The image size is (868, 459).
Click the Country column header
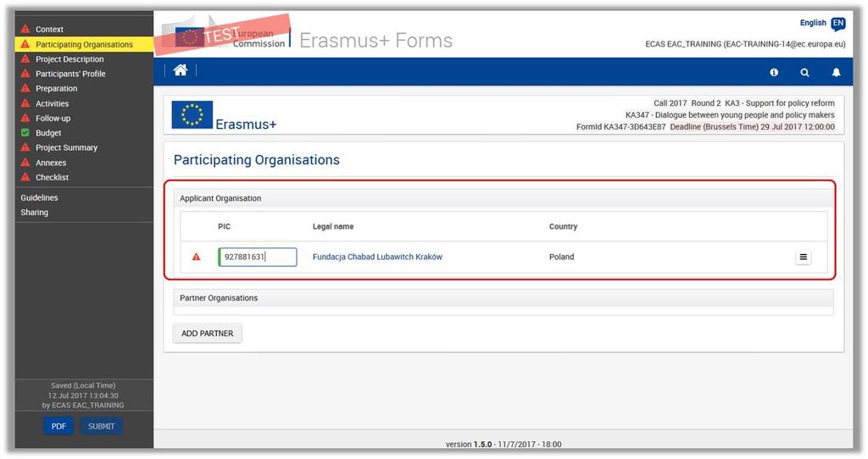(563, 226)
